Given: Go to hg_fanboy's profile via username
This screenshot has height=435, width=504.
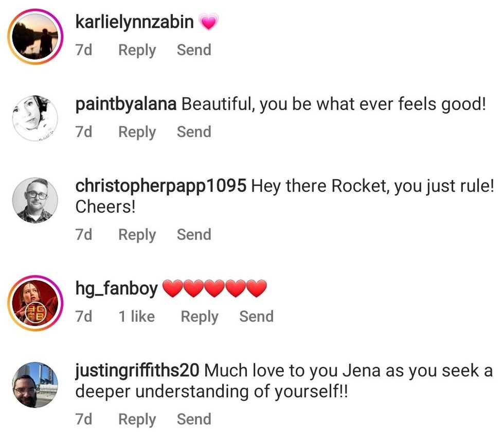Looking at the screenshot, I should 116,289.
